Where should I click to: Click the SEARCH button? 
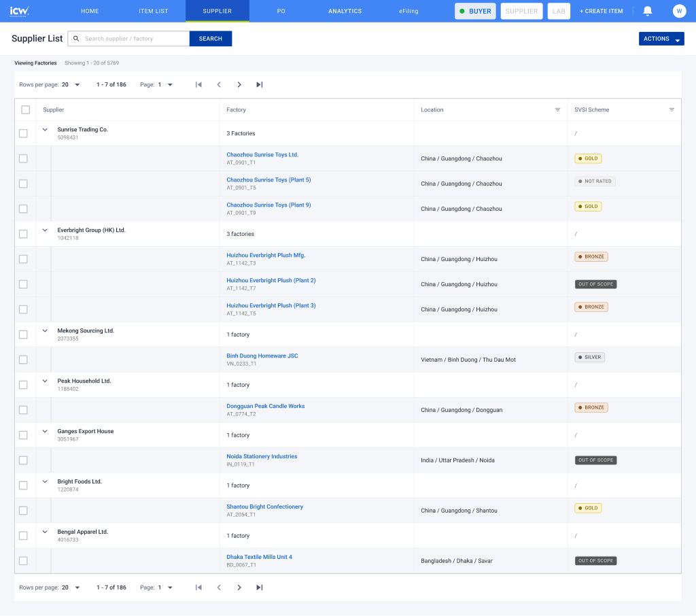click(x=211, y=39)
